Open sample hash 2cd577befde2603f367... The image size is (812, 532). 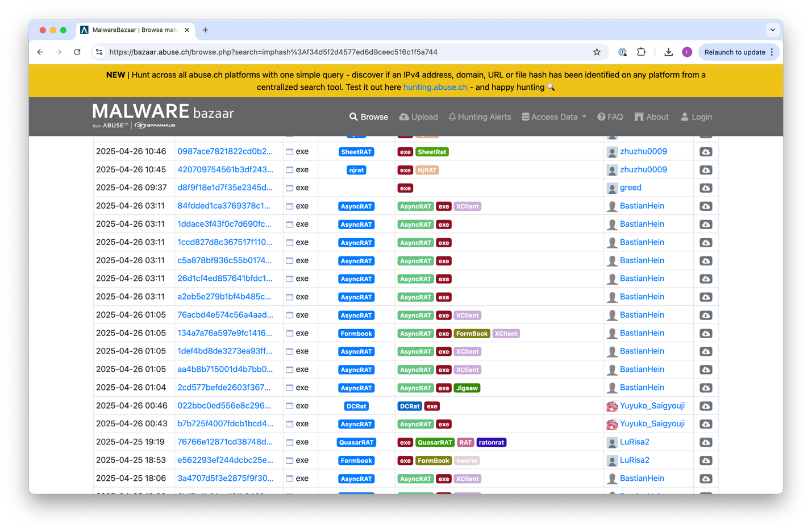pos(224,388)
